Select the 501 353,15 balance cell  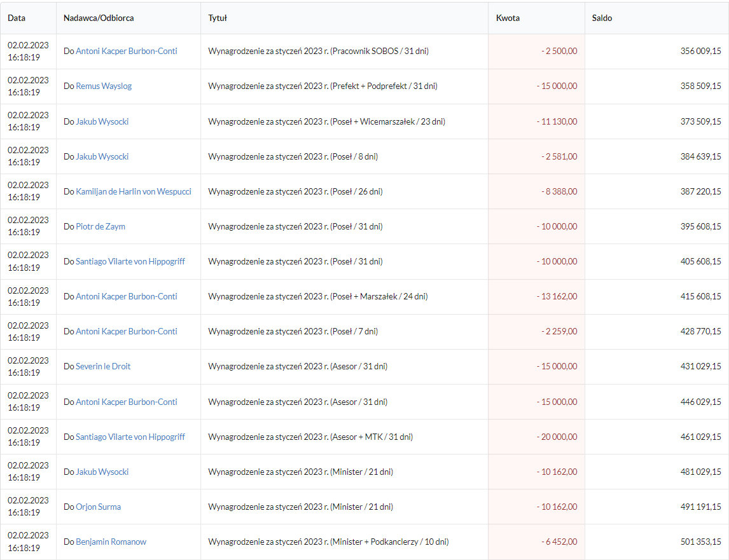point(700,542)
